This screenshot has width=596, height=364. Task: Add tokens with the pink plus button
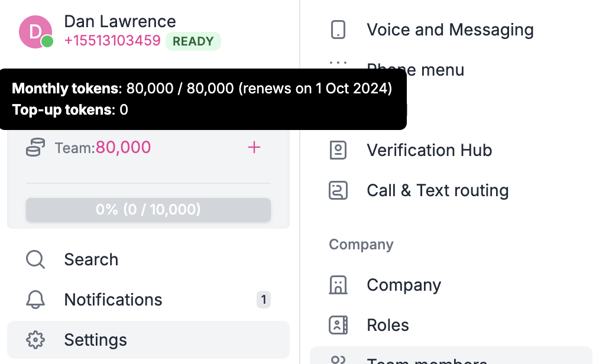(254, 147)
